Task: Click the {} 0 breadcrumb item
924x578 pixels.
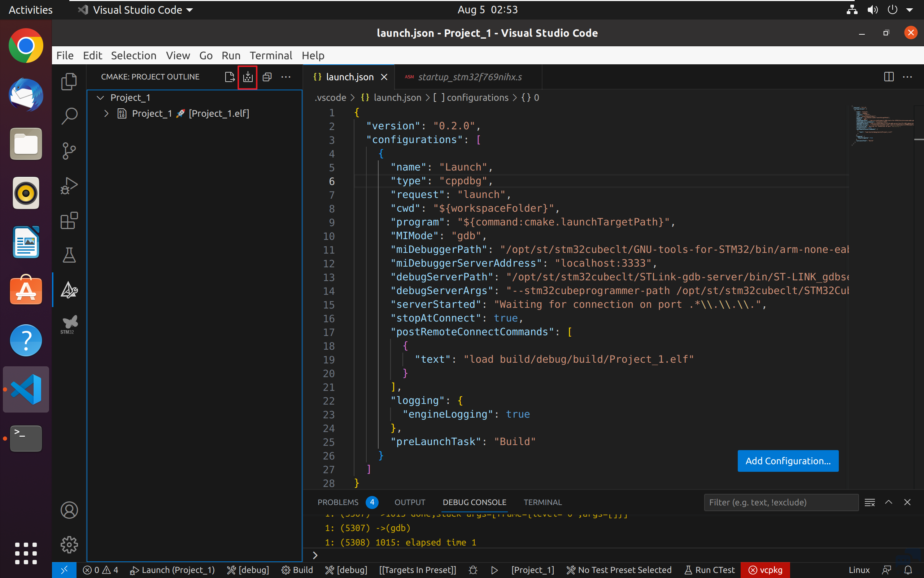Action: 530,98
